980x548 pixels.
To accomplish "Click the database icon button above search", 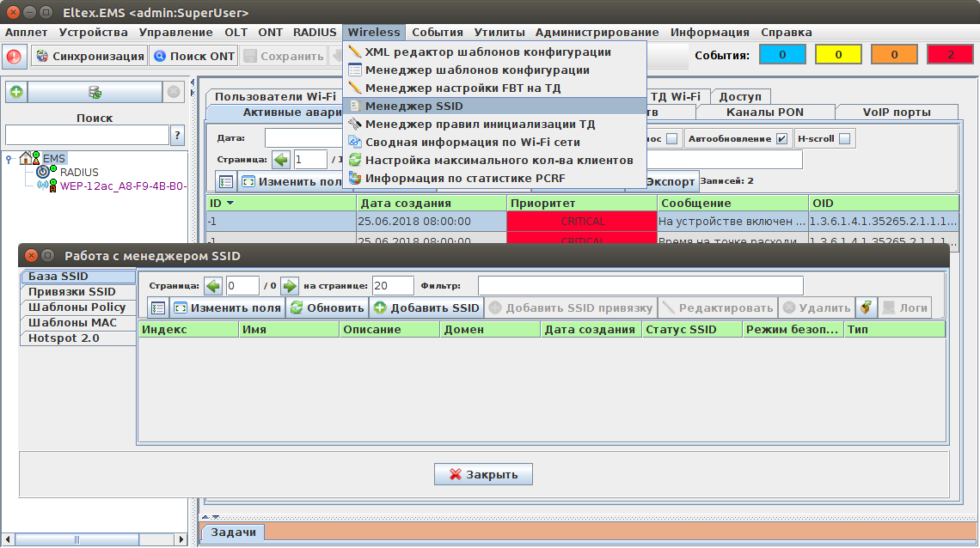I will point(95,93).
